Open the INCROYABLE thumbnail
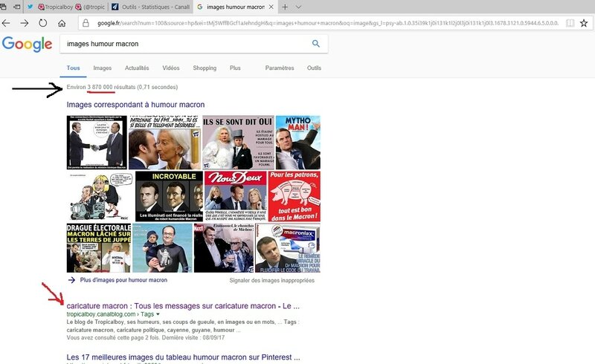 pos(170,196)
